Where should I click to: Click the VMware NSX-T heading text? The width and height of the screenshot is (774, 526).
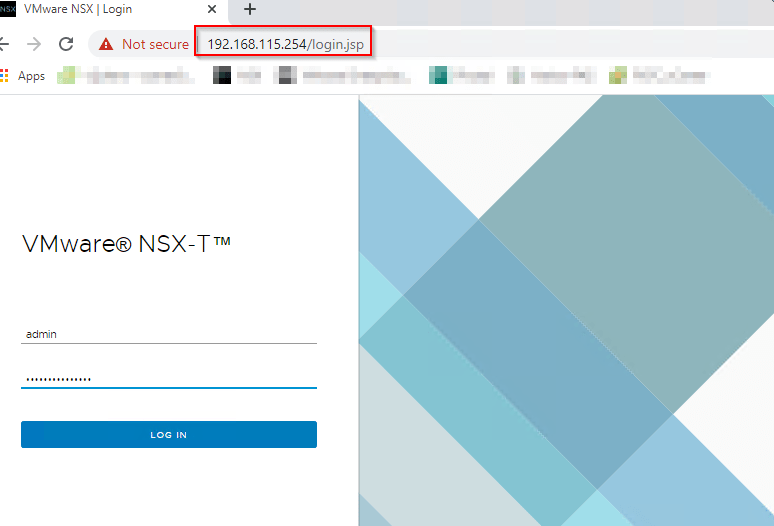tap(126, 243)
